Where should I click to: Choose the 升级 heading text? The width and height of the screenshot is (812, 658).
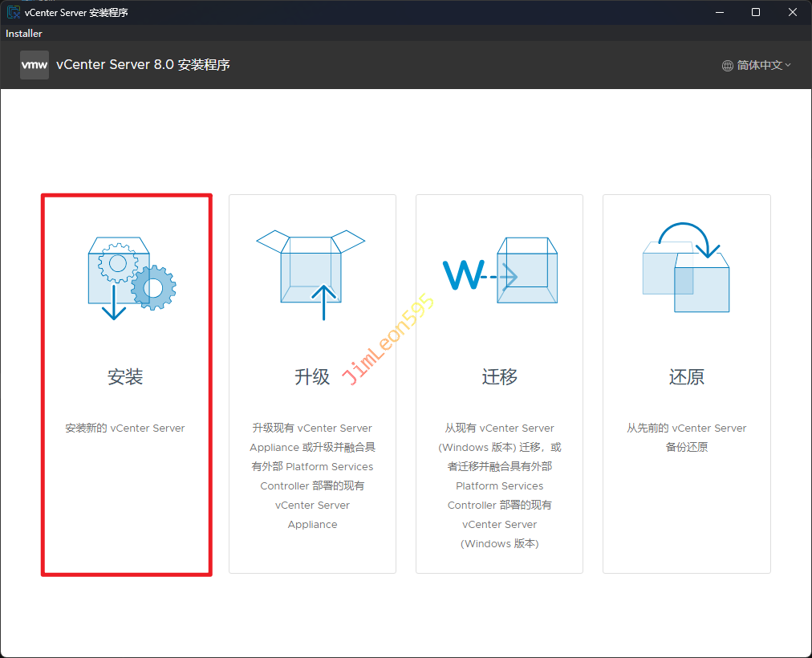[312, 376]
